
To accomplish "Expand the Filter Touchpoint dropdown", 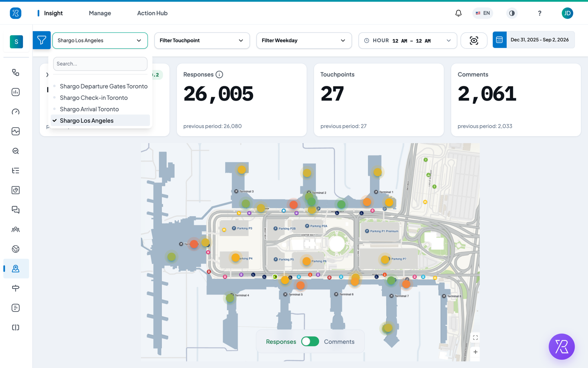I will pos(202,40).
